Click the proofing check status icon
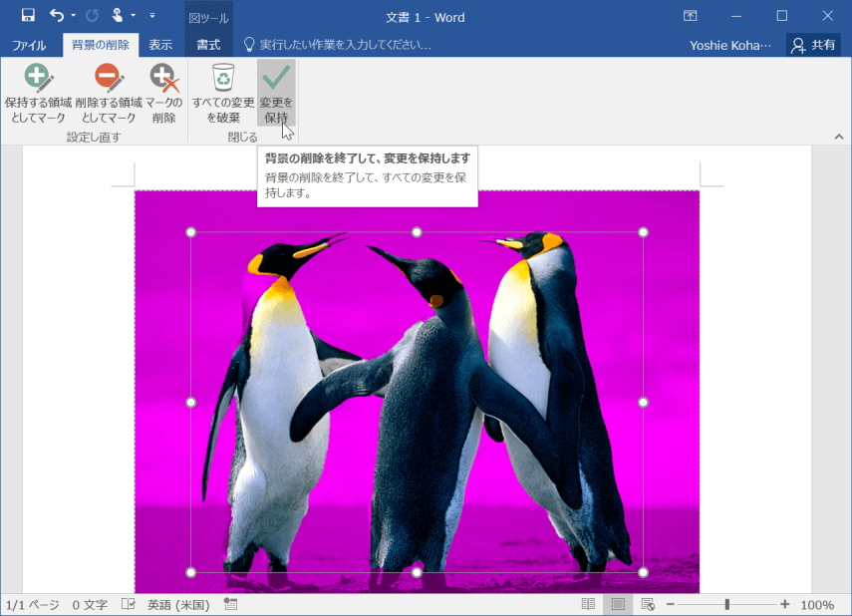This screenshot has width=852, height=616. pyautogui.click(x=129, y=604)
